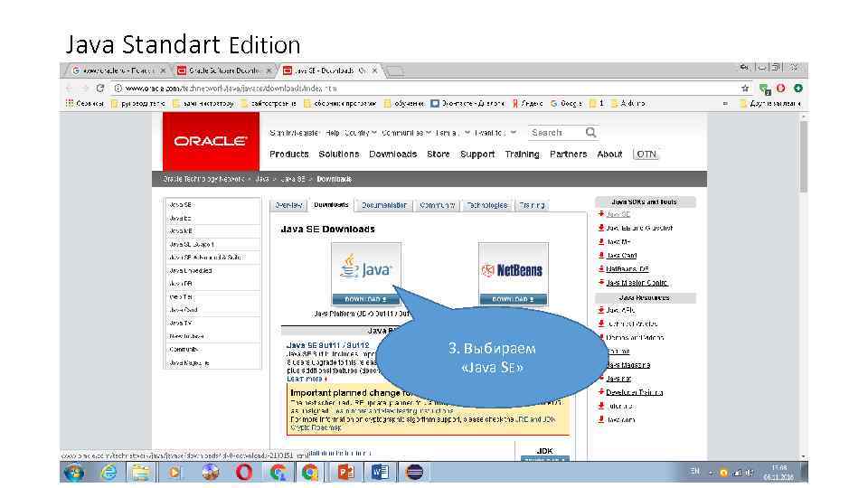Viewport: 868px width, 488px height.
Task: Click the browser address bar URL
Action: pyautogui.click(x=231, y=88)
